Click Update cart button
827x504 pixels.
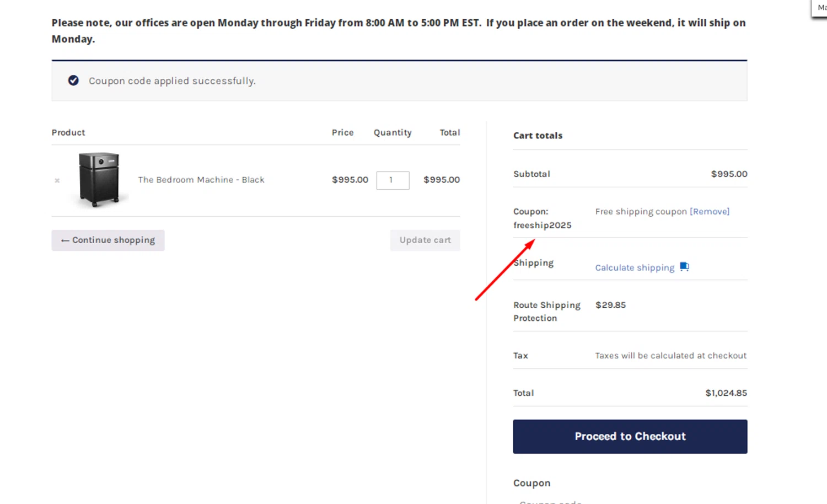[425, 240]
